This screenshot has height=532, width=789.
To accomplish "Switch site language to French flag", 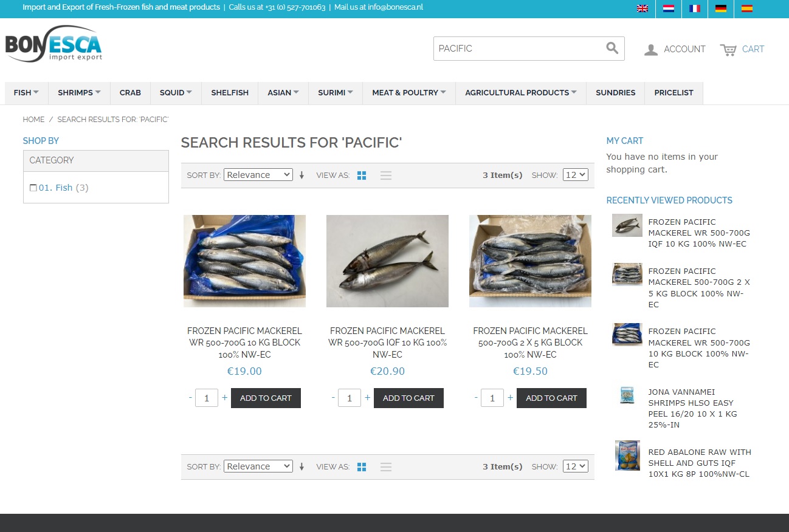I will click(694, 9).
